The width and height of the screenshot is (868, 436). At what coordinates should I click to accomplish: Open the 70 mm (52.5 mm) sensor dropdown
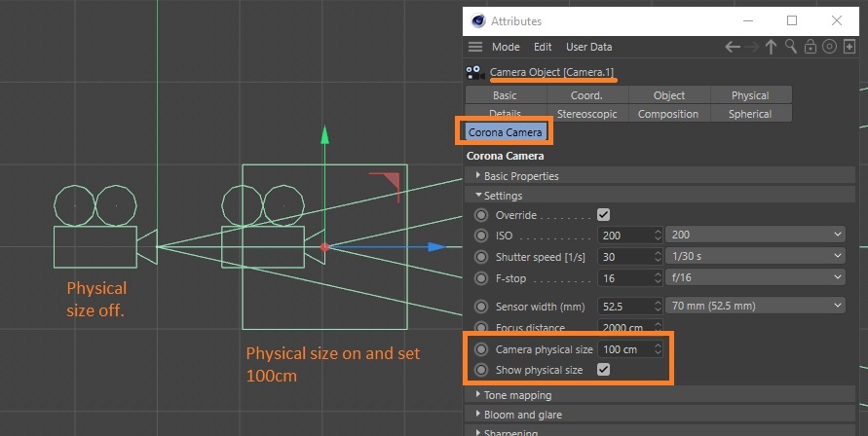(755, 306)
